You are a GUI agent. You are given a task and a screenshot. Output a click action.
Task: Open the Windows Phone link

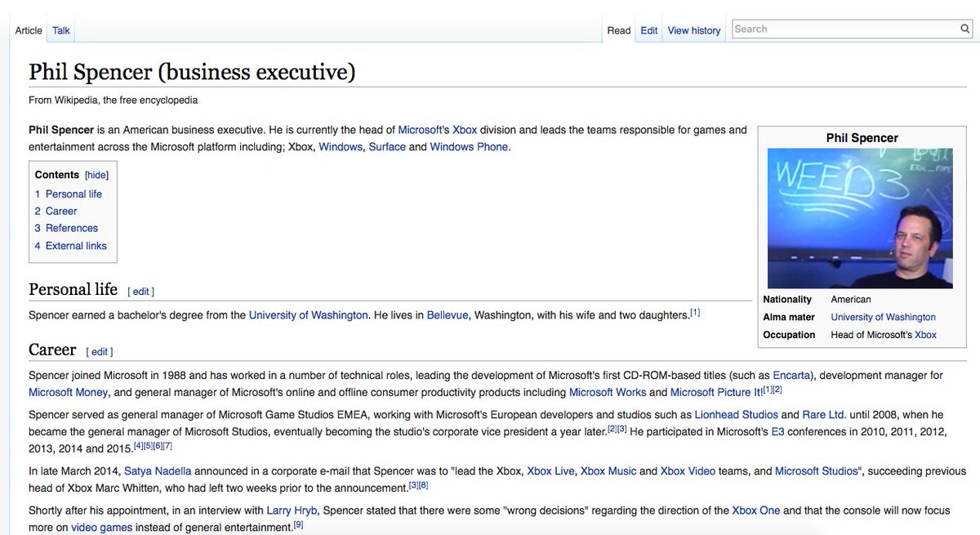pos(469,147)
